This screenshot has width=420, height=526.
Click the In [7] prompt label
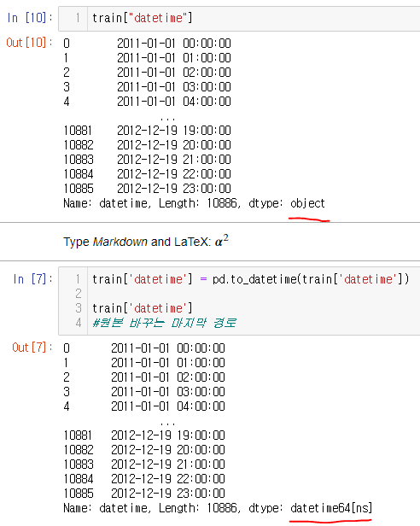(33, 279)
